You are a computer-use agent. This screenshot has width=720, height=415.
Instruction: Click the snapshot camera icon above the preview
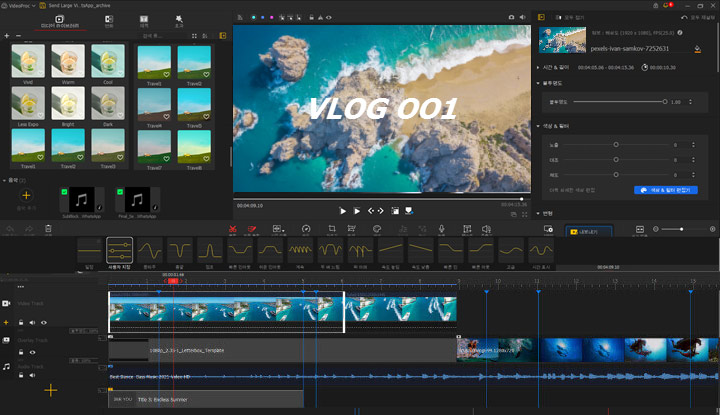511,18
